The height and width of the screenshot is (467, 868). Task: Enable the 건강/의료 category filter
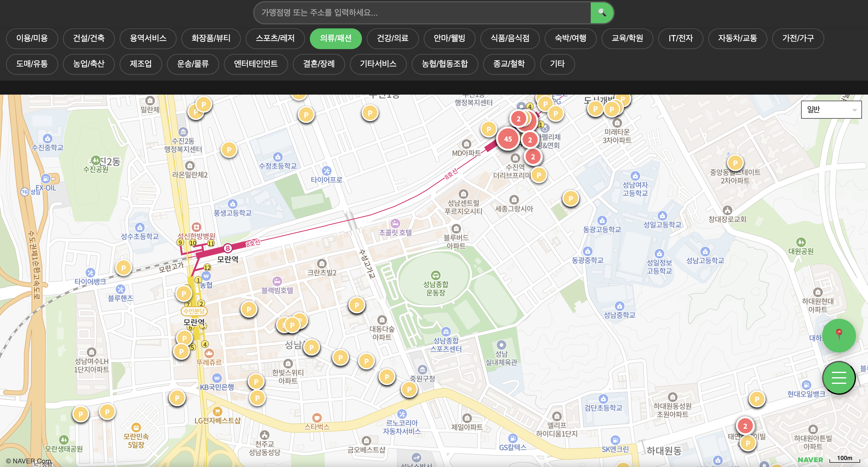tap(392, 38)
